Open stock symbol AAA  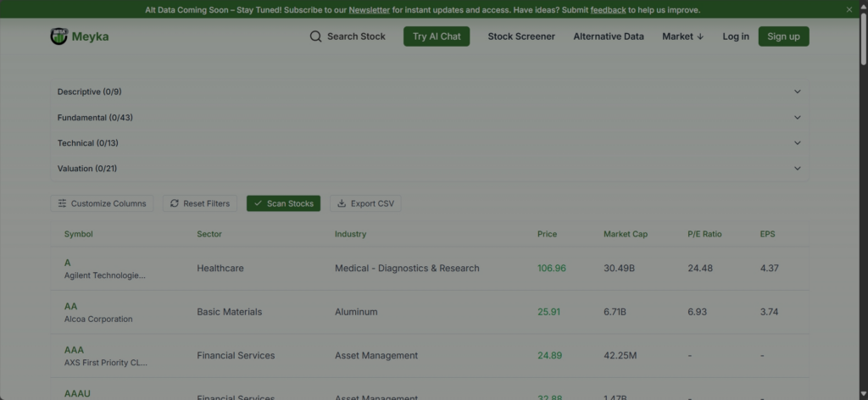(75, 350)
